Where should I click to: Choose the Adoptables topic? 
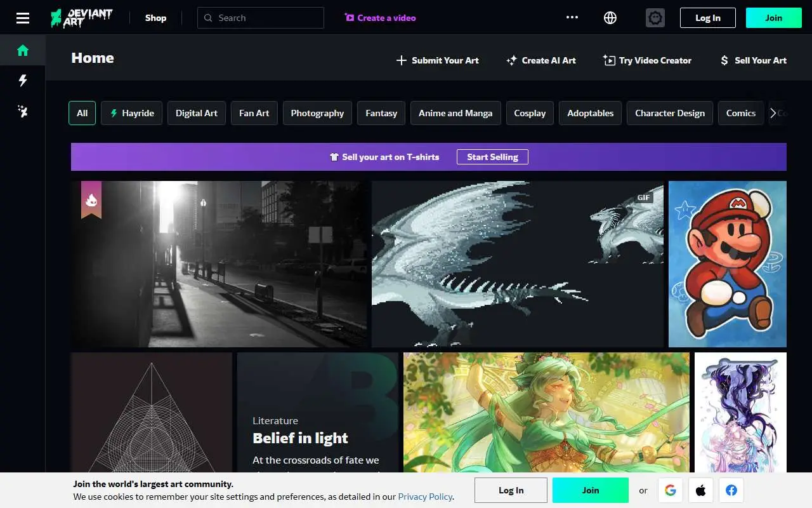pyautogui.click(x=591, y=113)
